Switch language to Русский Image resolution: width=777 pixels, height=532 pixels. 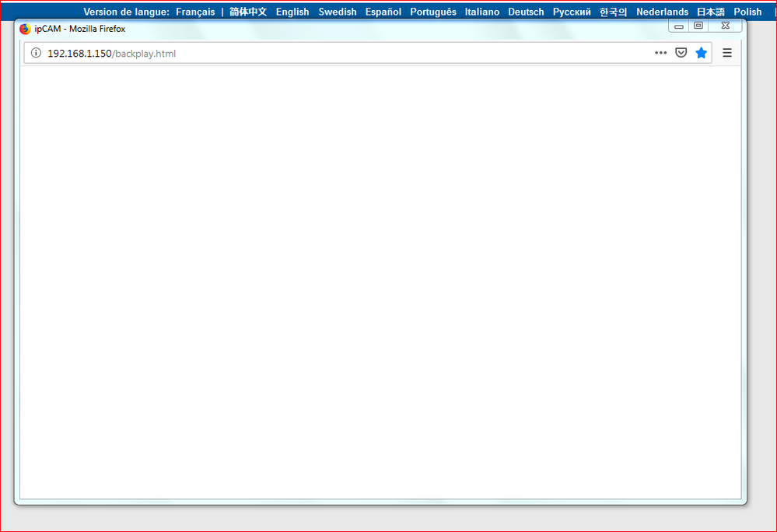[x=572, y=12]
